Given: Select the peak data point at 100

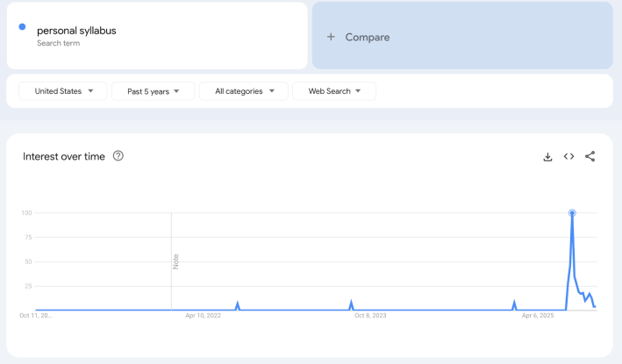Looking at the screenshot, I should [572, 213].
